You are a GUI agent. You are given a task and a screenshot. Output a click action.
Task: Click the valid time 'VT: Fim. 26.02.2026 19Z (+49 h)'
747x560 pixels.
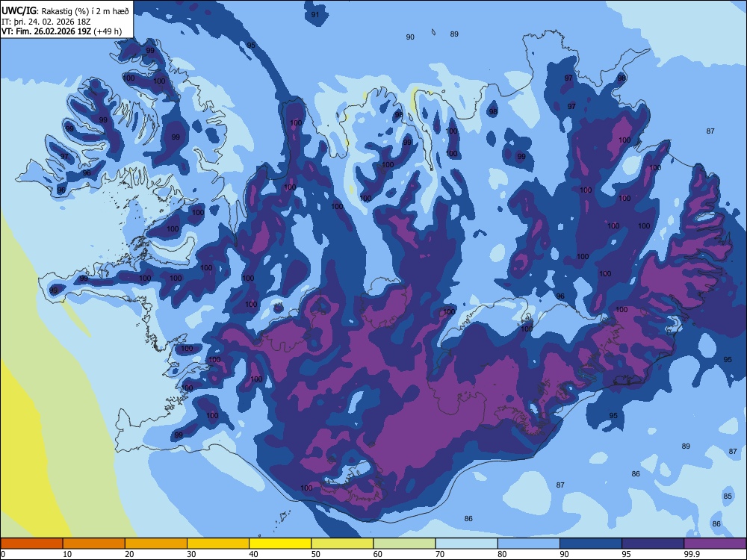coord(61,31)
